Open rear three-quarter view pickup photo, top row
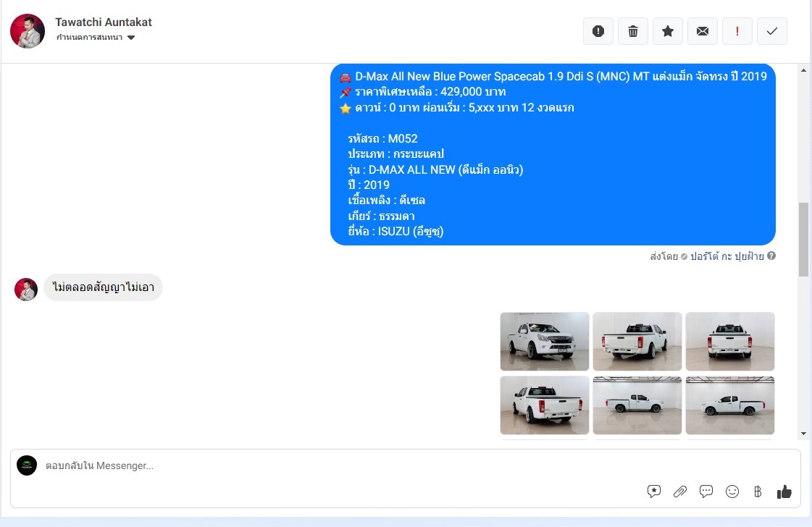This screenshot has width=812, height=527. click(x=637, y=341)
